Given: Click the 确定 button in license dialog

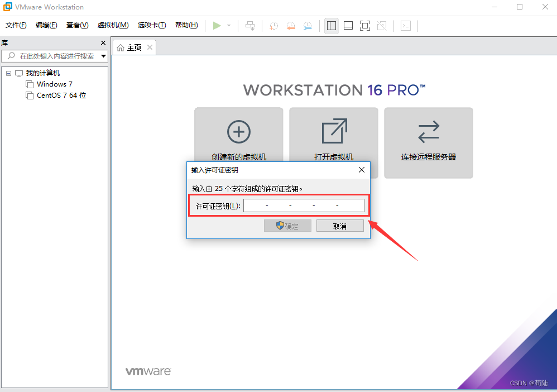Looking at the screenshot, I should click(287, 226).
